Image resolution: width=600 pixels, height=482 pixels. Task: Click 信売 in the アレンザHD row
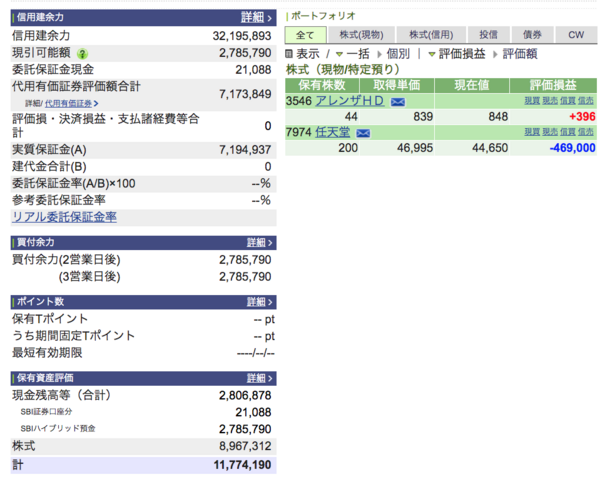(x=585, y=101)
